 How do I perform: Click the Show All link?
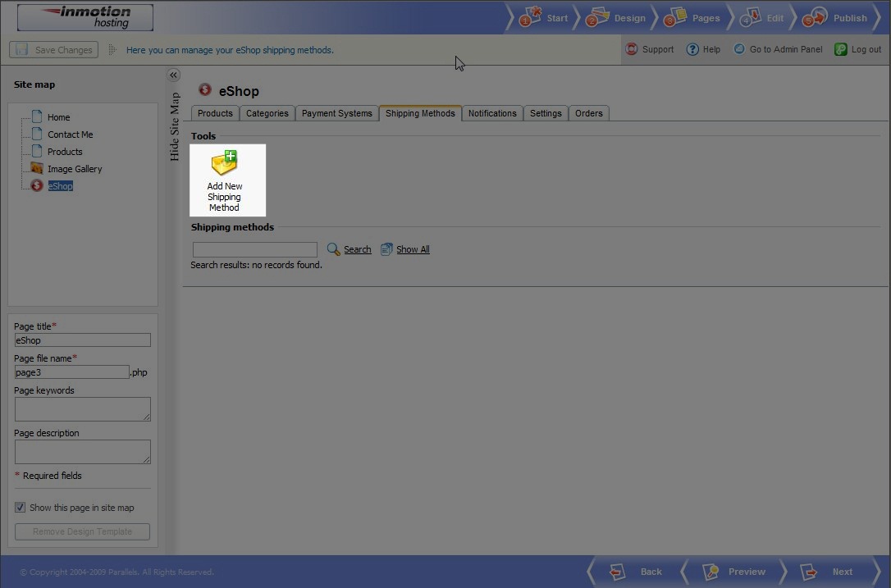pyautogui.click(x=413, y=249)
